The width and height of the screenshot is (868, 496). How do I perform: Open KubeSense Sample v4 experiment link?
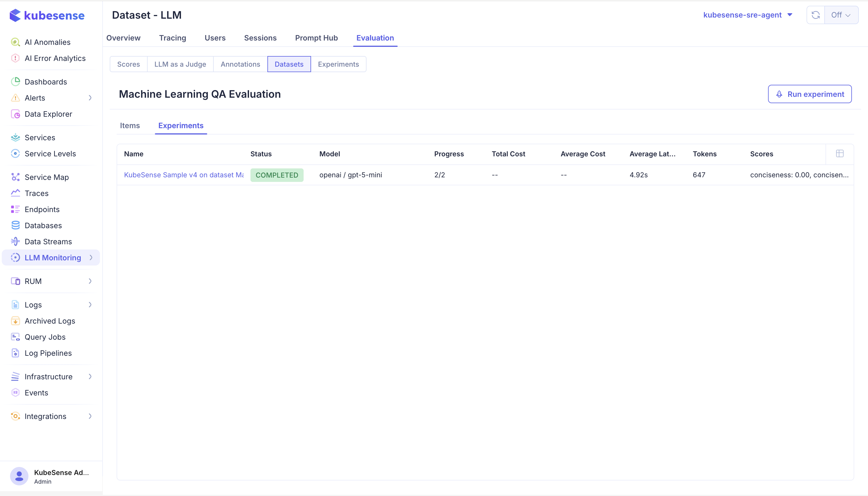[x=184, y=175]
